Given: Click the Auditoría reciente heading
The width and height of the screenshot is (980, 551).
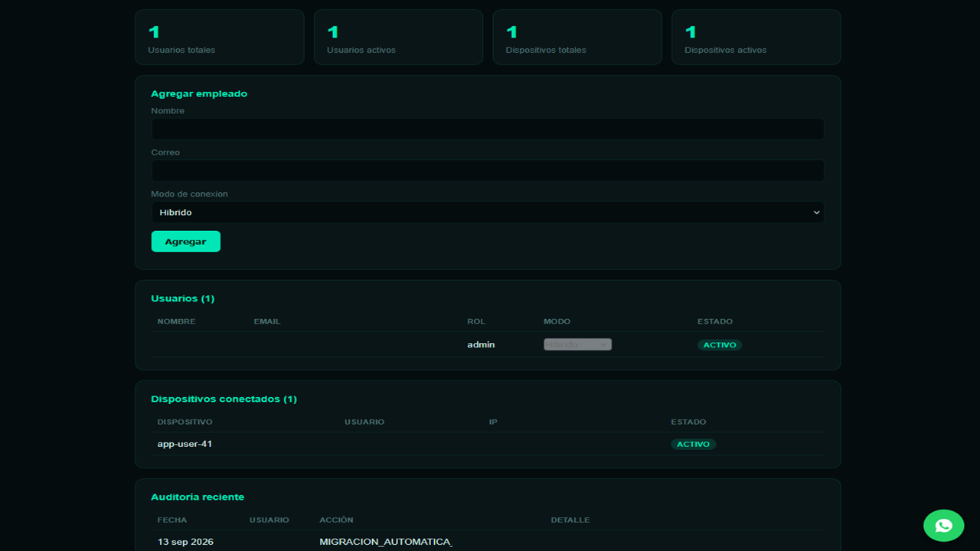Looking at the screenshot, I should (198, 497).
